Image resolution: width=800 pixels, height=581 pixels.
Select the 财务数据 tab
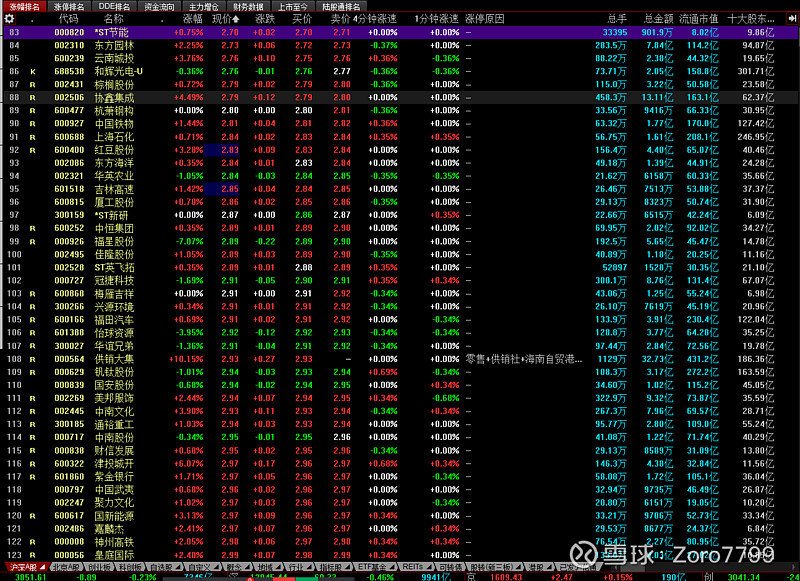point(248,7)
